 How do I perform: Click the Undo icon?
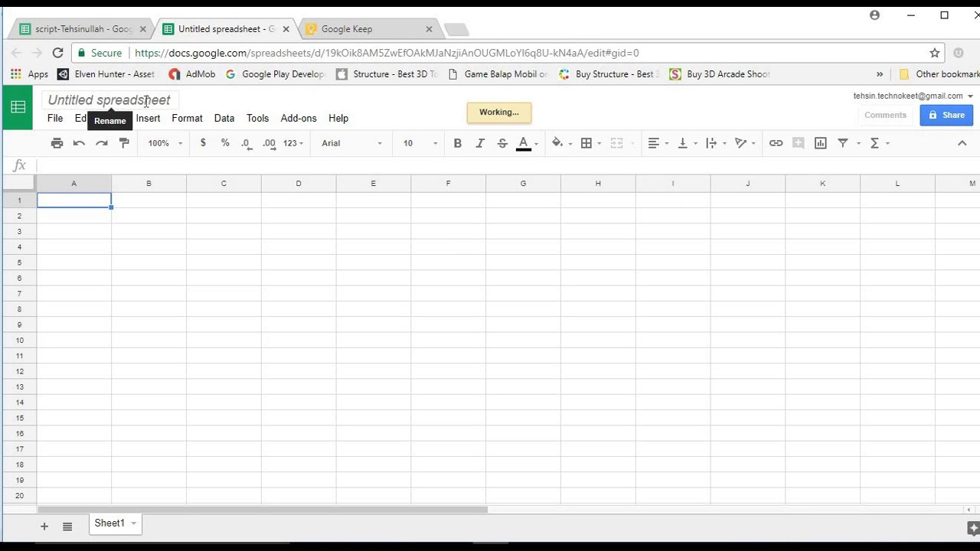pyautogui.click(x=79, y=143)
